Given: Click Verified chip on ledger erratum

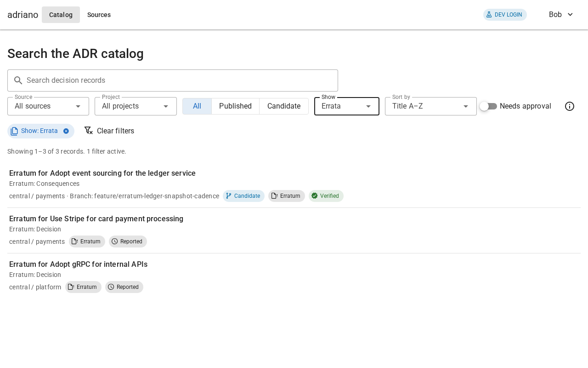Looking at the screenshot, I should [x=326, y=196].
